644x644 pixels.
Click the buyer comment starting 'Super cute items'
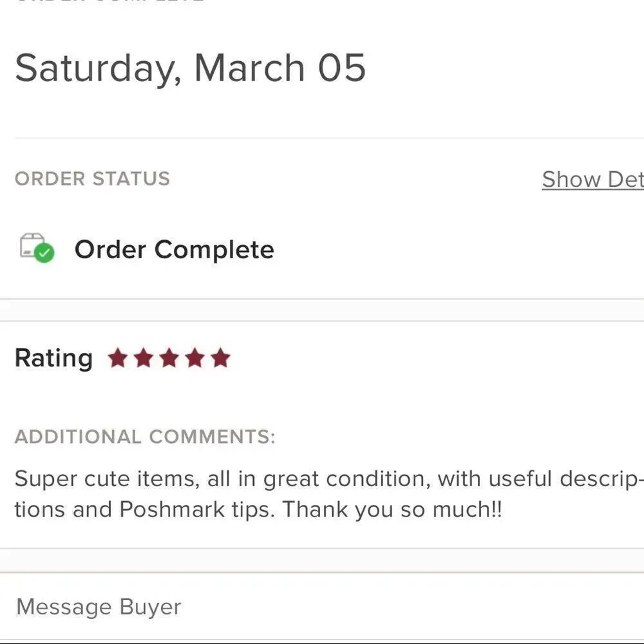pyautogui.click(x=328, y=494)
